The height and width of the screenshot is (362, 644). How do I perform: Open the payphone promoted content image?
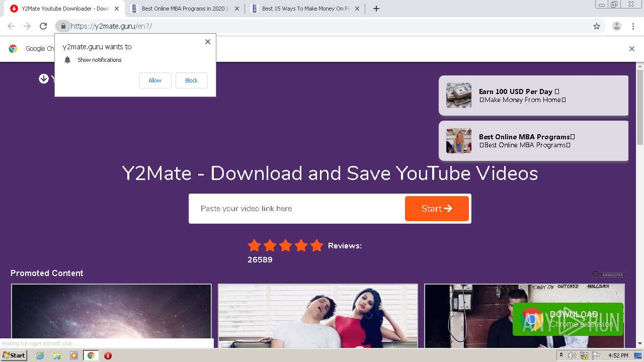click(524, 316)
